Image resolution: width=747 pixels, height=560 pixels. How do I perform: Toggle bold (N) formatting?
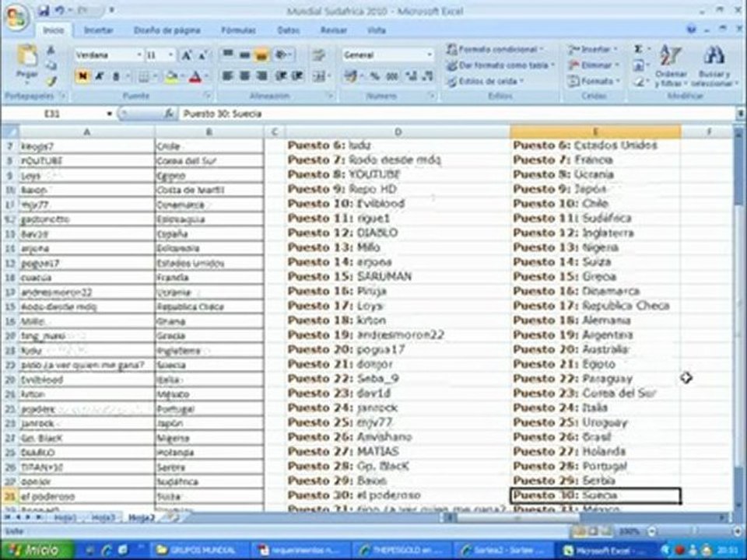83,75
